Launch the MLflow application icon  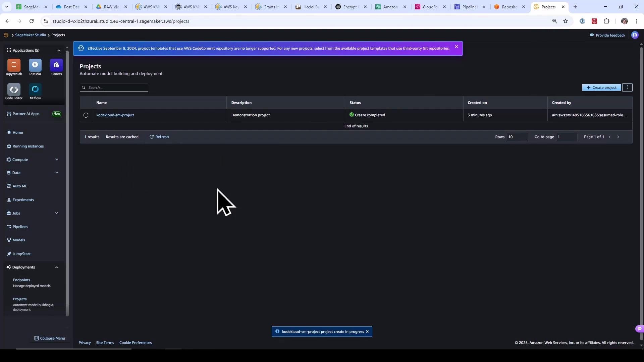click(x=35, y=89)
